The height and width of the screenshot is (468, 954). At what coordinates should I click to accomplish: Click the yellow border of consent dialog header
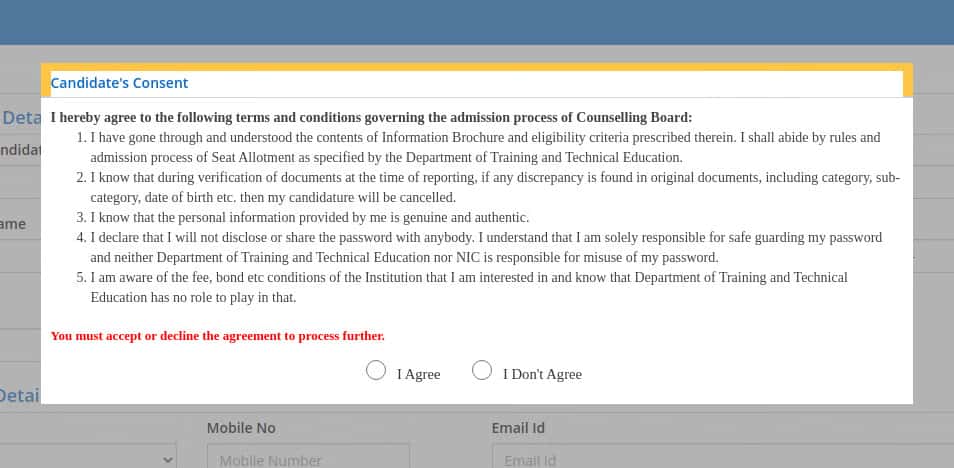[x=477, y=66]
